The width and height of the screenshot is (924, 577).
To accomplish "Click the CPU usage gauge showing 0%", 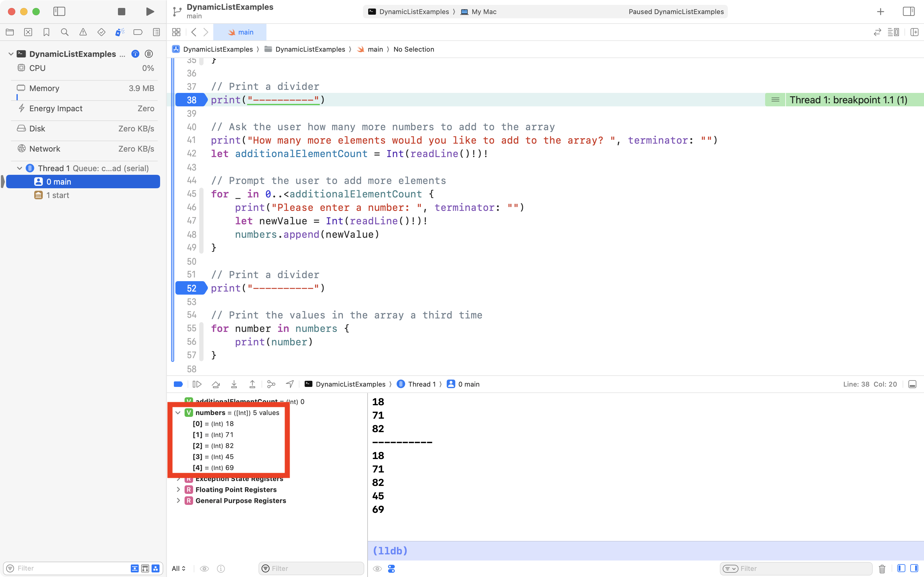I will (x=84, y=68).
